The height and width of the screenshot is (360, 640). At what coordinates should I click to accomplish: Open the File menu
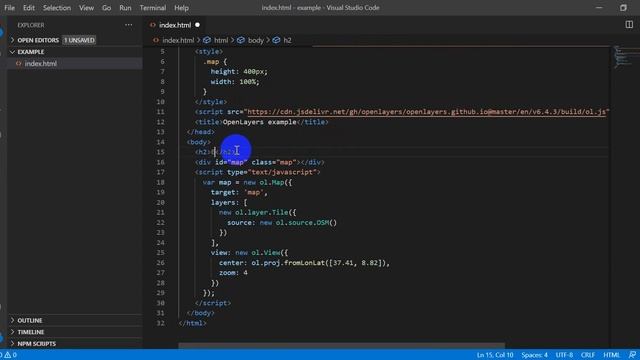click(x=9, y=8)
